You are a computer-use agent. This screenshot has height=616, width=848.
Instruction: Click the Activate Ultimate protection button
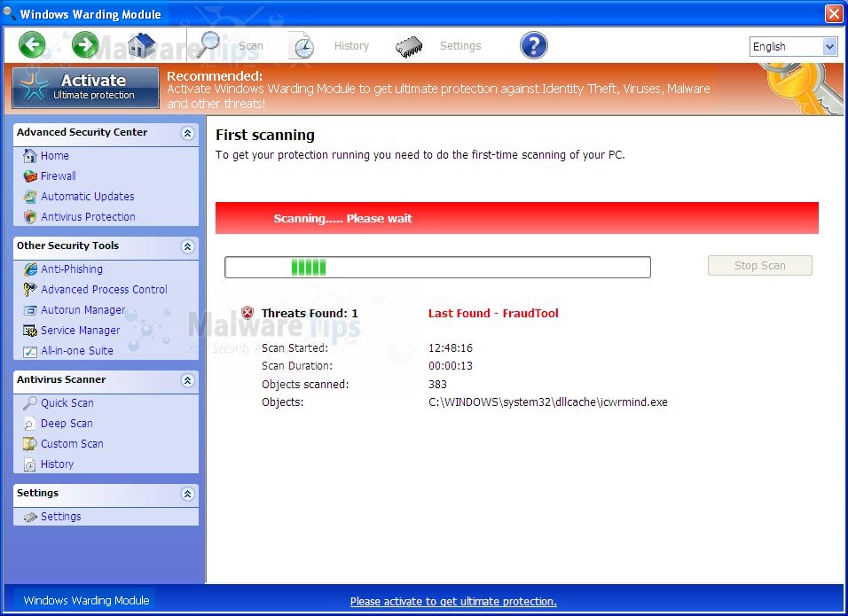coord(85,88)
